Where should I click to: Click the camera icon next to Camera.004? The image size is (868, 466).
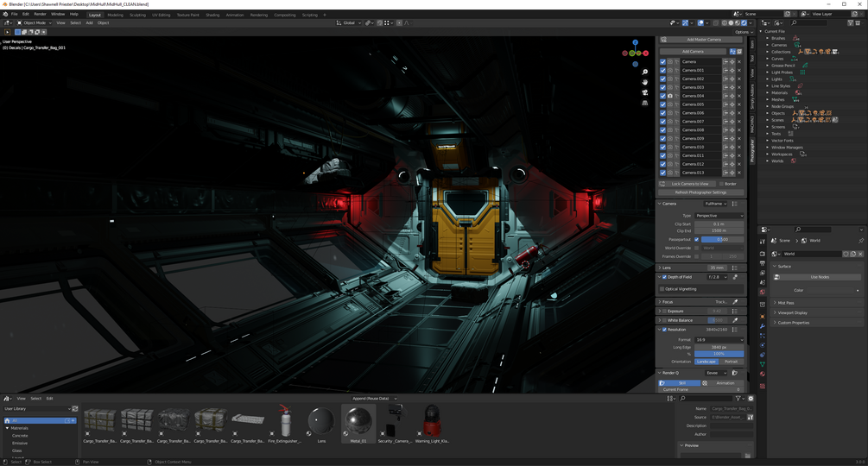point(670,96)
